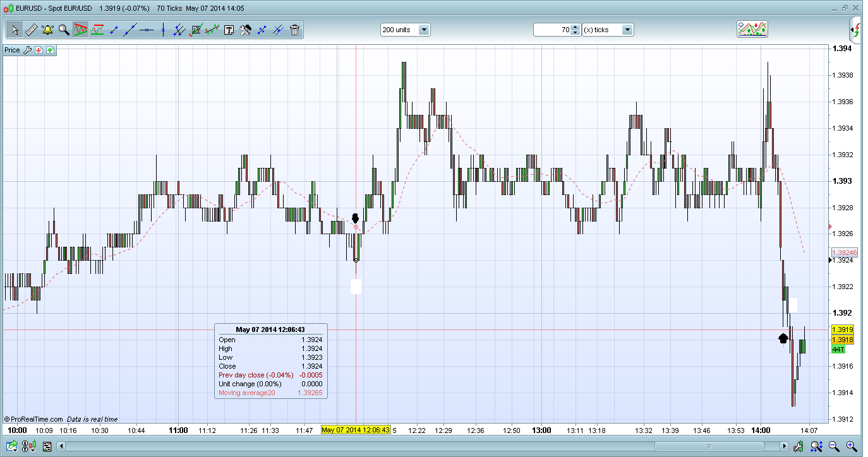Click the trash can delete objects icon
The width and height of the screenshot is (868, 457).
(x=295, y=30)
